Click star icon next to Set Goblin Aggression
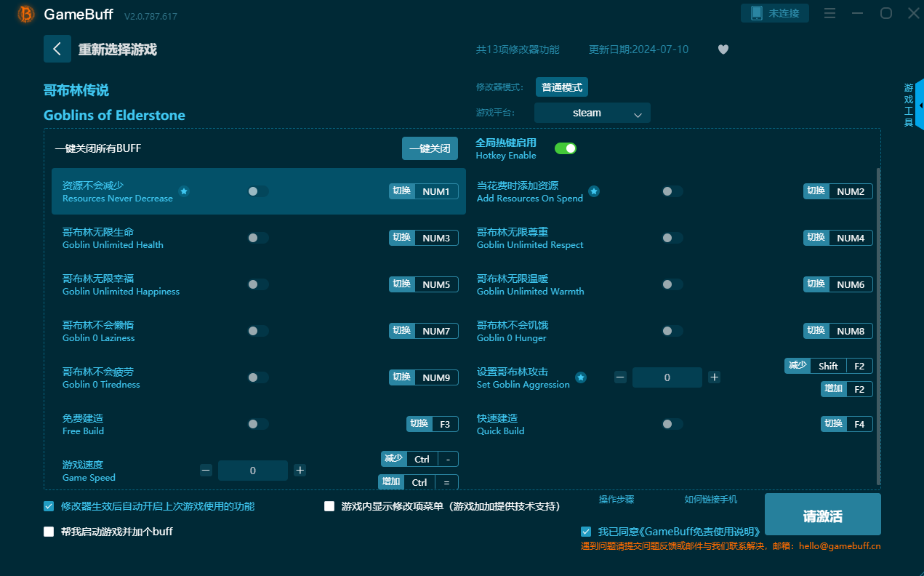The image size is (924, 576). point(581,377)
